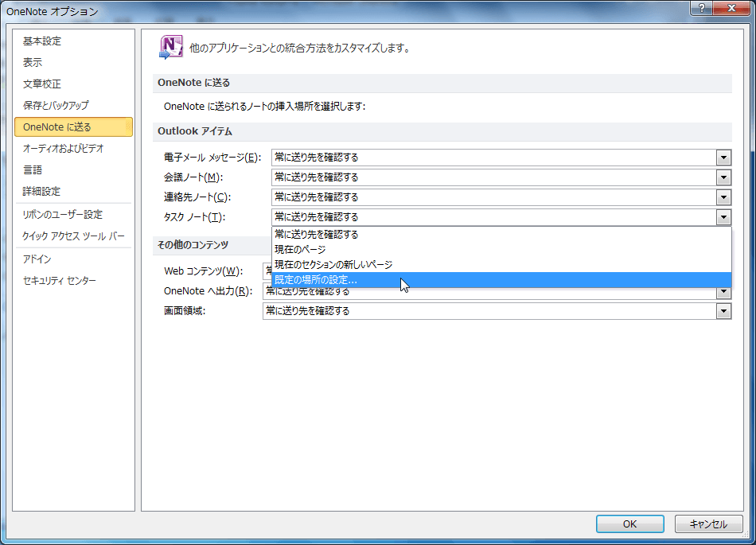Select the OneNote に送る category

click(73, 127)
